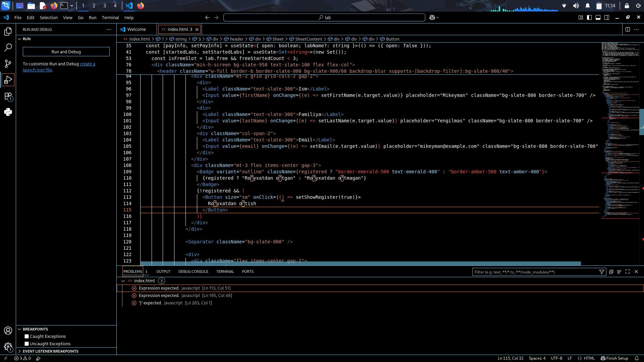Collapse the RUN section

coord(19,39)
